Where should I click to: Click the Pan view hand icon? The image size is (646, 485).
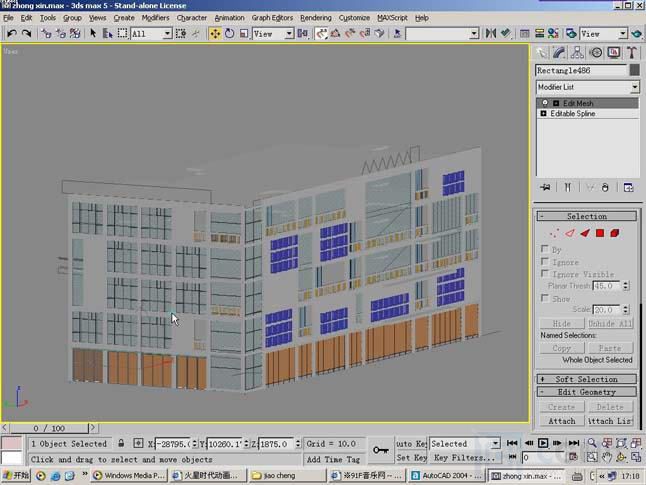tap(607, 457)
